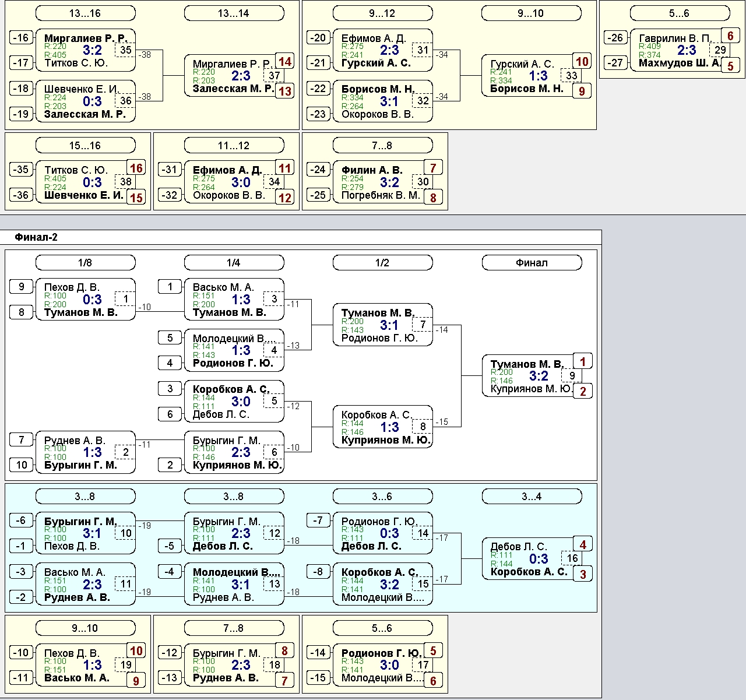
Task: Select Филин А. В. in match 30
Action: click(372, 170)
